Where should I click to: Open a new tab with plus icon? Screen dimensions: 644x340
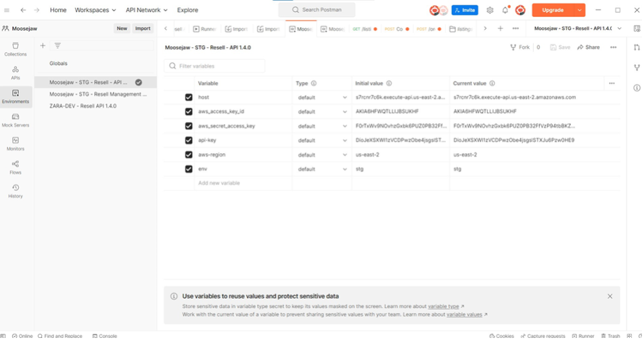click(501, 28)
